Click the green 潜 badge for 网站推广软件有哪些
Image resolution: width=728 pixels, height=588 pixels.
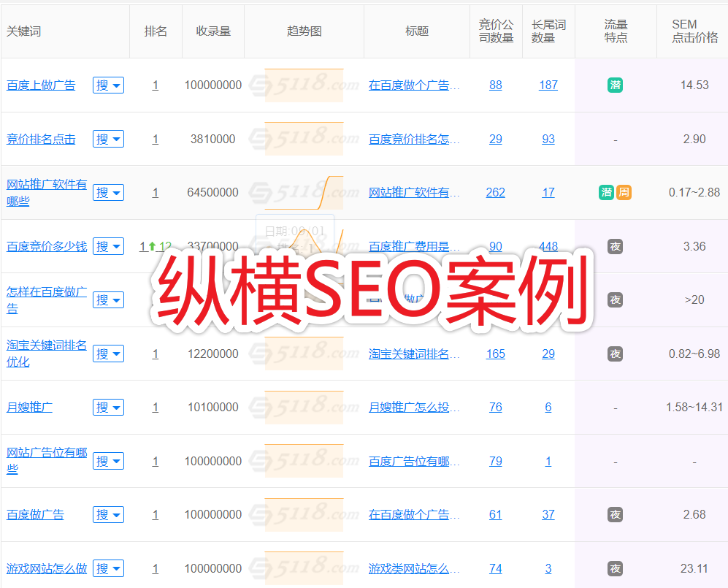606,192
